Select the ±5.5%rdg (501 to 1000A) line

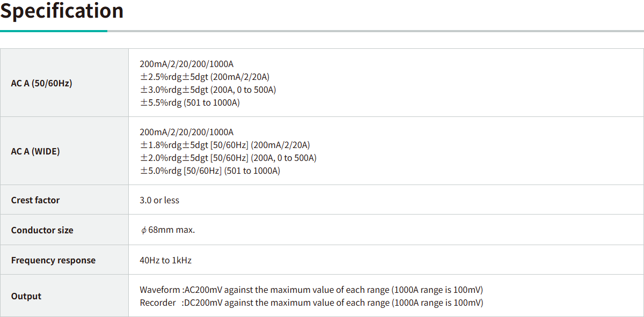(x=189, y=102)
